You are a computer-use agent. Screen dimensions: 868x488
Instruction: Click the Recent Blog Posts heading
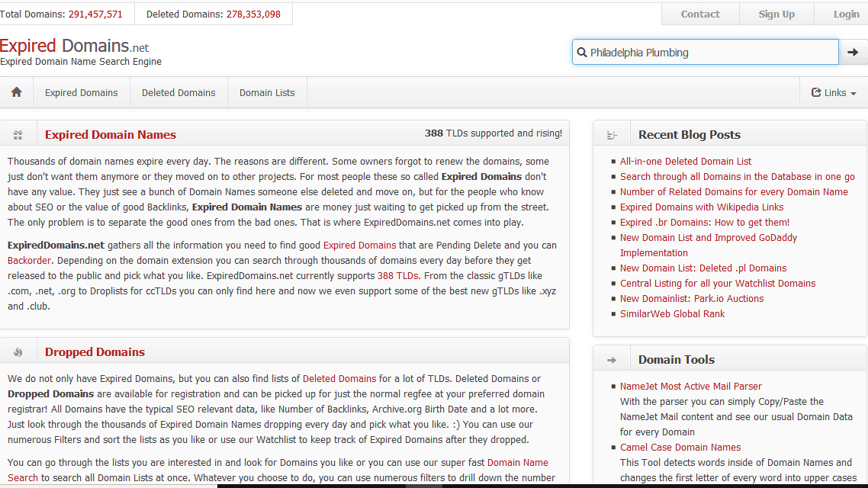click(x=690, y=134)
